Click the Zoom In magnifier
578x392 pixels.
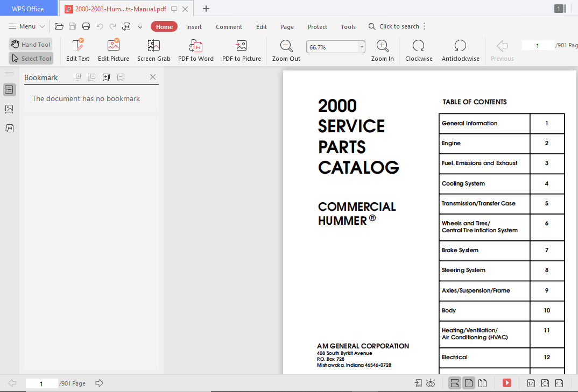(x=382, y=49)
